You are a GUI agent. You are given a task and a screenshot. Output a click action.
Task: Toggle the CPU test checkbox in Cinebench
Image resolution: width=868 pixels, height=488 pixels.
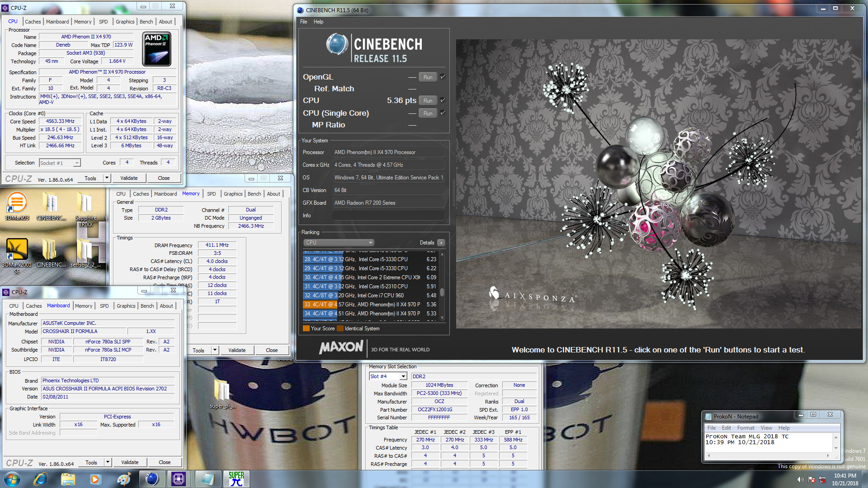pyautogui.click(x=443, y=100)
